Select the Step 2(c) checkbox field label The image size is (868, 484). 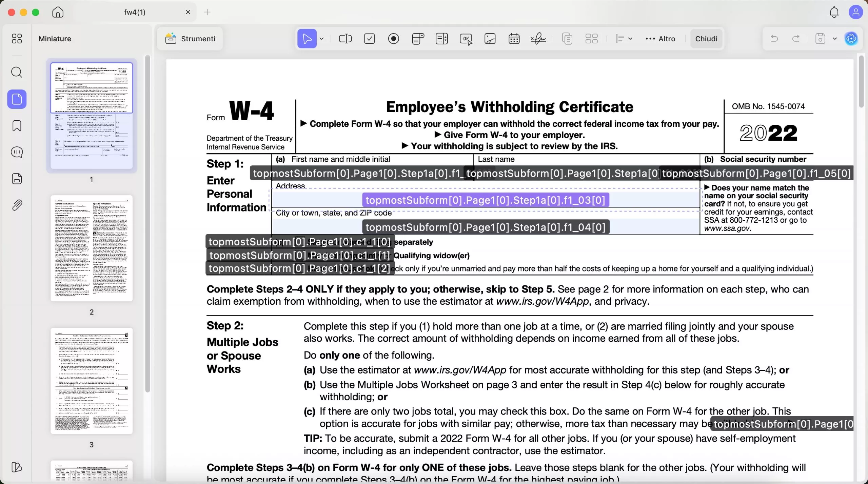click(x=782, y=424)
